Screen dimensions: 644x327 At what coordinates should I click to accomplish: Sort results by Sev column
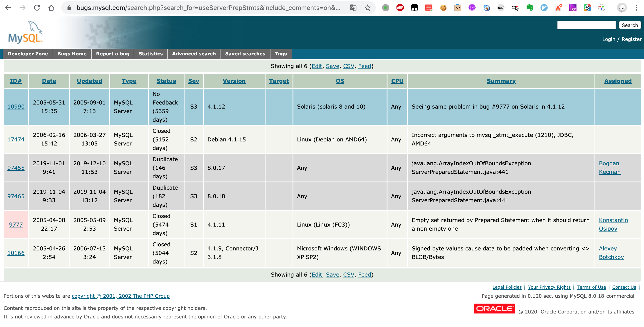(x=194, y=81)
